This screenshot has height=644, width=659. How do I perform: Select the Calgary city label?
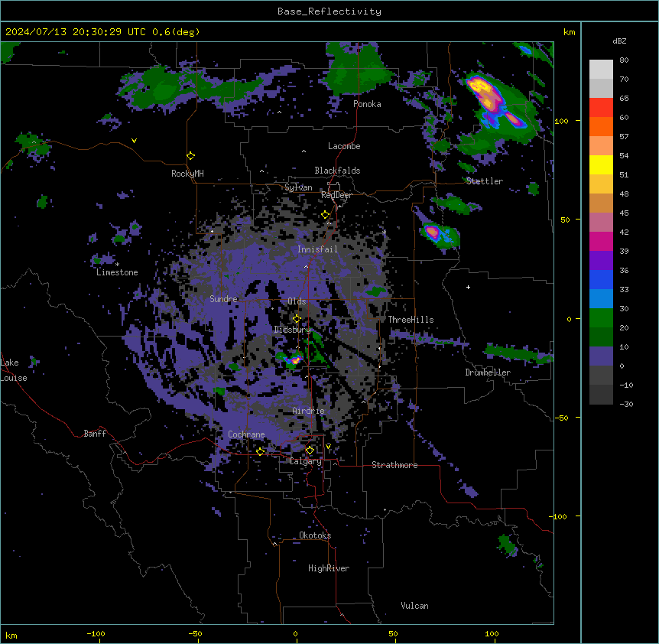click(x=305, y=461)
